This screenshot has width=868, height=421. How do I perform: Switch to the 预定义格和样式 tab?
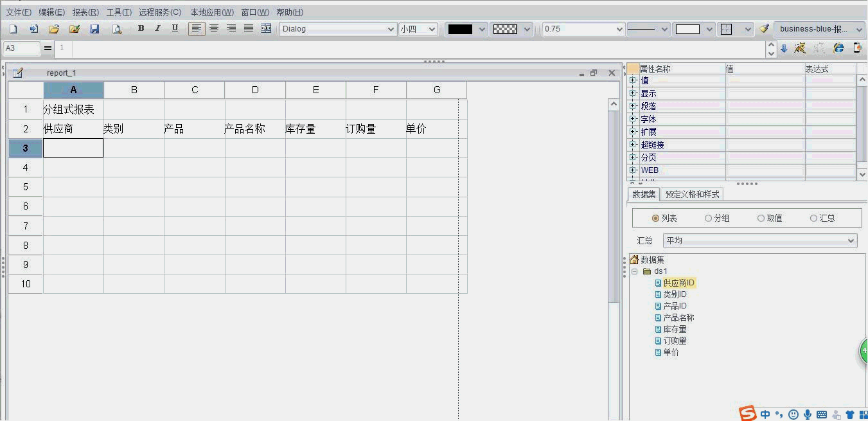coord(692,194)
